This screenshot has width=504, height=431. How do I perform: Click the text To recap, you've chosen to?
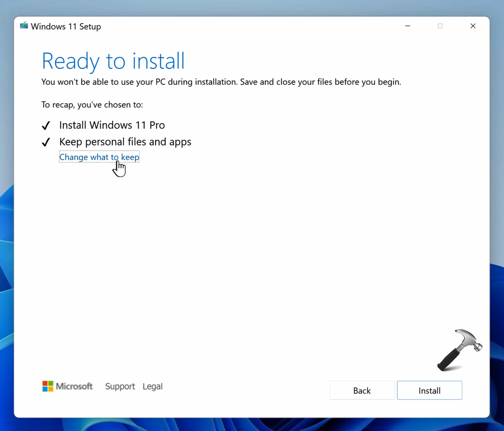92,105
